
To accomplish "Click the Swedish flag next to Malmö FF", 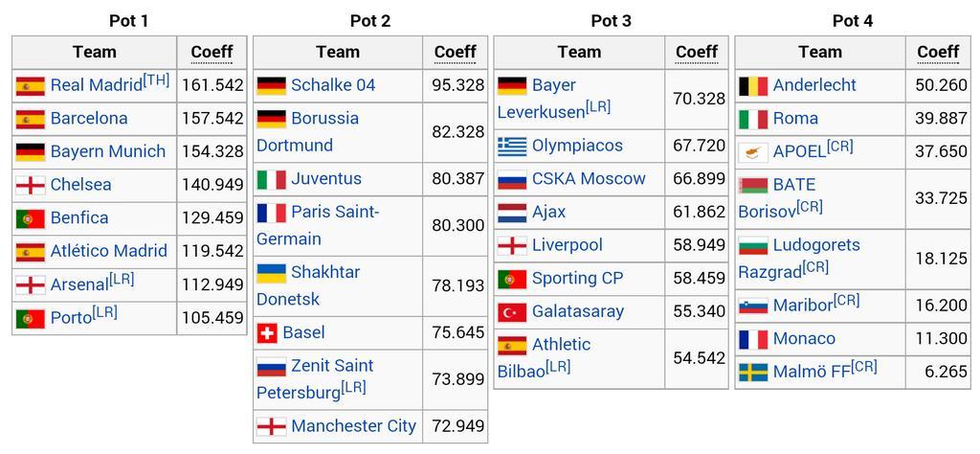I will [x=753, y=372].
